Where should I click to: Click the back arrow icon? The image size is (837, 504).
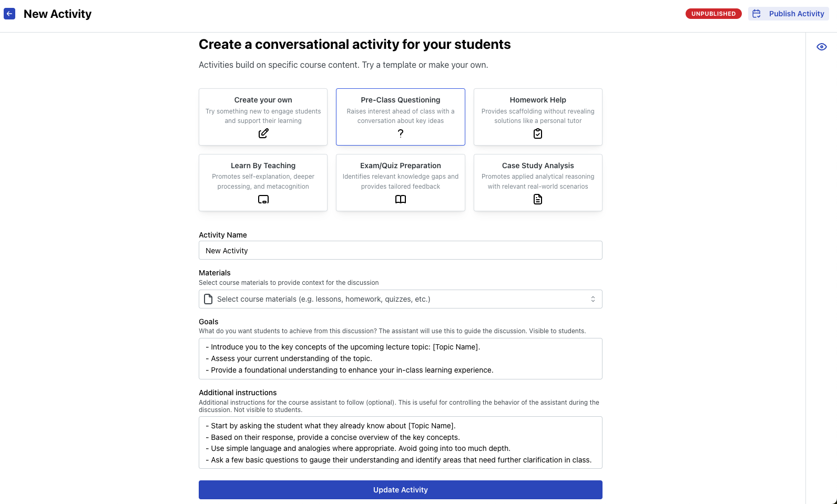pos(9,14)
